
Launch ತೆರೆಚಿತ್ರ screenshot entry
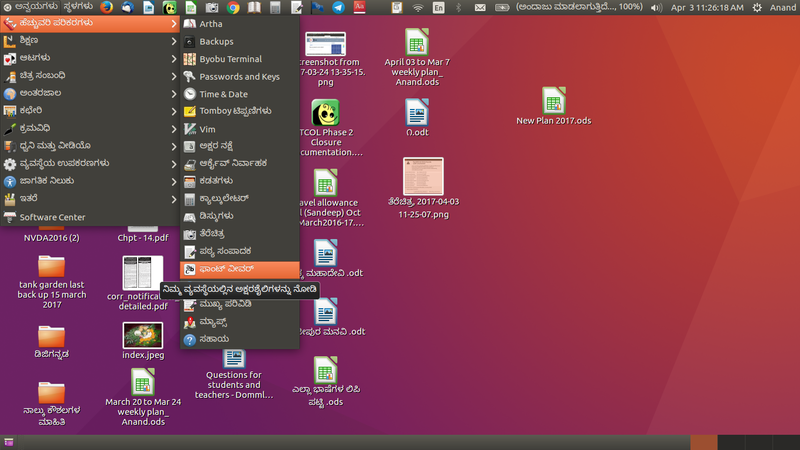point(240,234)
